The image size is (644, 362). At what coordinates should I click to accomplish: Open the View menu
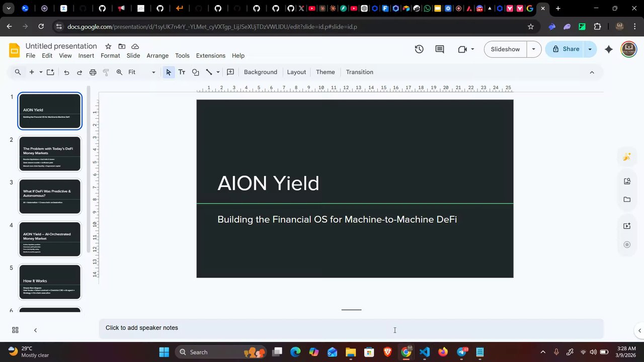click(65, 56)
